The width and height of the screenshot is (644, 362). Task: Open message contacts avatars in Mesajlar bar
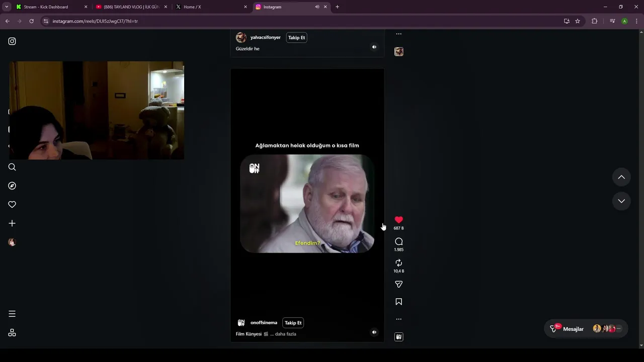pyautogui.click(x=607, y=329)
